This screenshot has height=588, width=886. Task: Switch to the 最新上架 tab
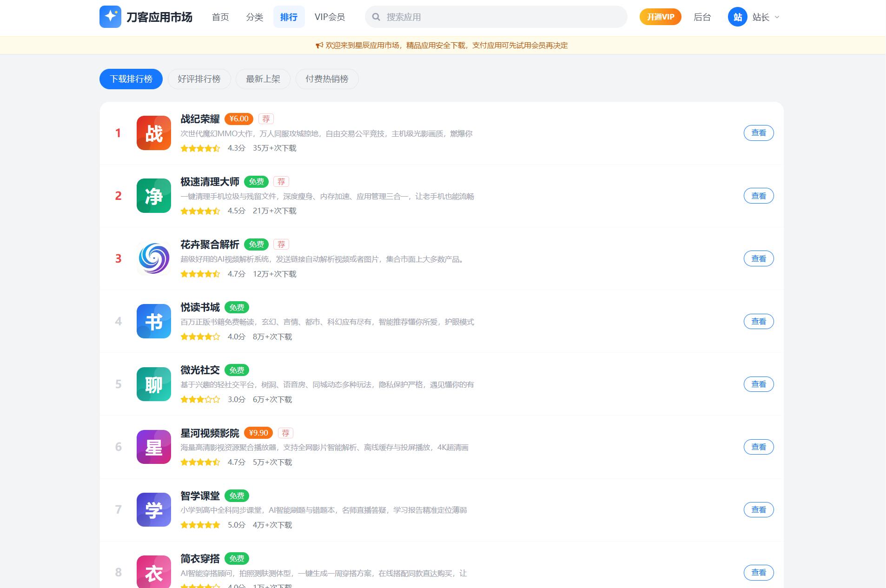263,79
